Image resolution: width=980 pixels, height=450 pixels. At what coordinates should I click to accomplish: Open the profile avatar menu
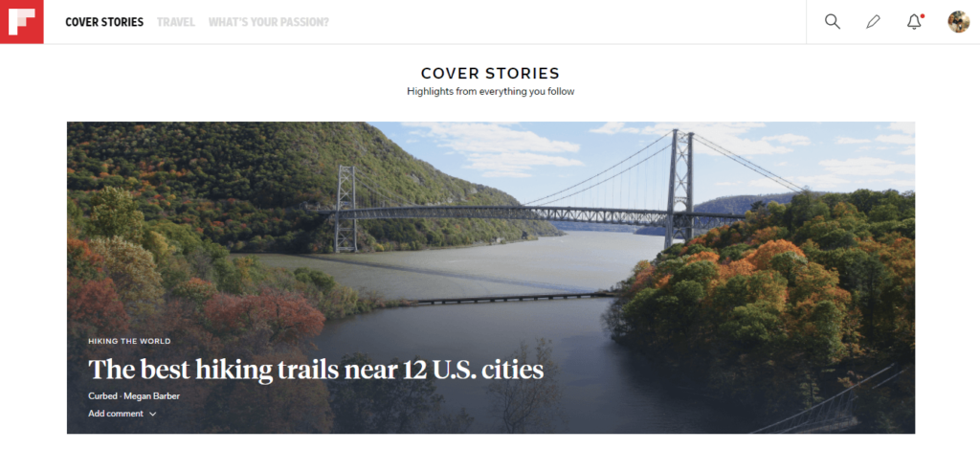pyautogui.click(x=958, y=22)
